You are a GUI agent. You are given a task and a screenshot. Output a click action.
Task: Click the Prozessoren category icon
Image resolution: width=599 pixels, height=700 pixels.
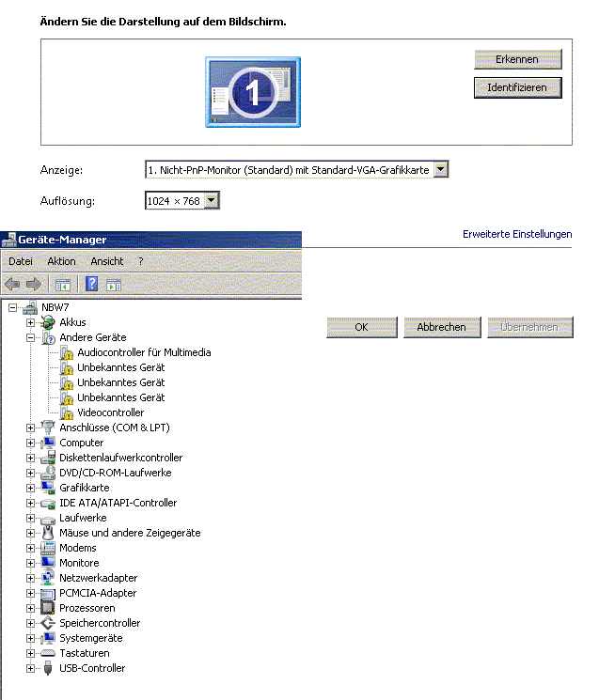pyautogui.click(x=49, y=608)
